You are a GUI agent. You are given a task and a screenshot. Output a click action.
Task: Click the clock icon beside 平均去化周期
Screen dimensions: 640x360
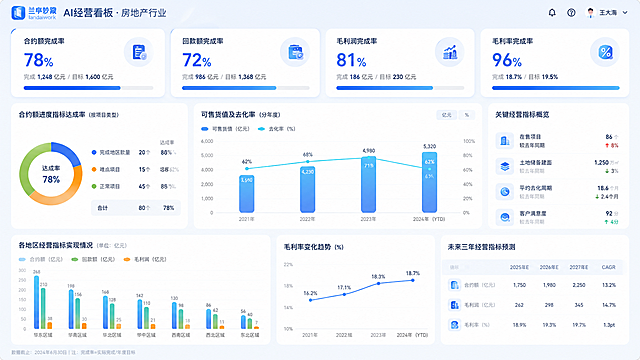point(505,192)
